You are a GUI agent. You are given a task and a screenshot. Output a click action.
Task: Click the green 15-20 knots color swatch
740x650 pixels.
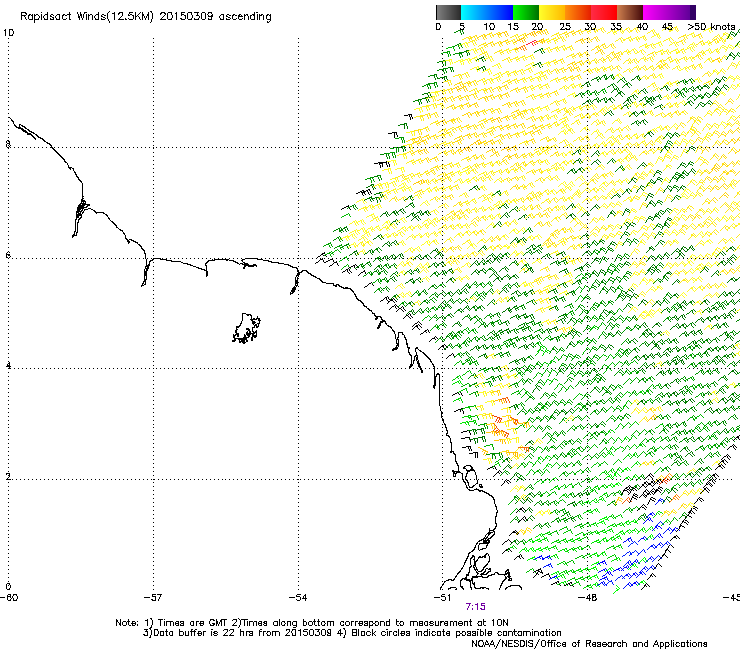[526, 12]
